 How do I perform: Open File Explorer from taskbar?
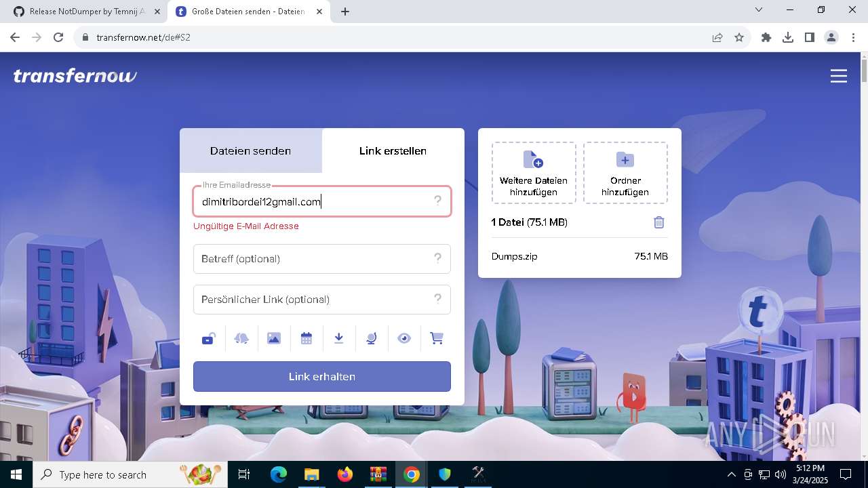(x=311, y=474)
